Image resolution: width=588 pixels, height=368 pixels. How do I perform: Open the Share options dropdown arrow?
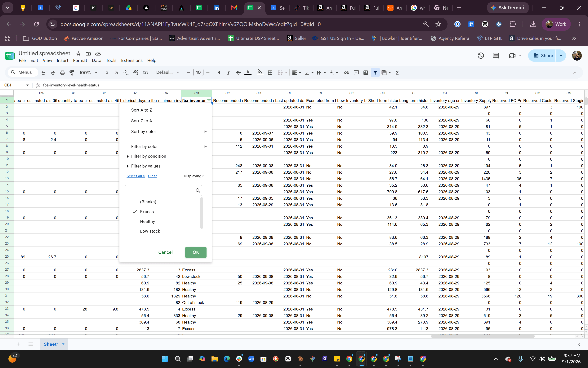tap(561, 56)
